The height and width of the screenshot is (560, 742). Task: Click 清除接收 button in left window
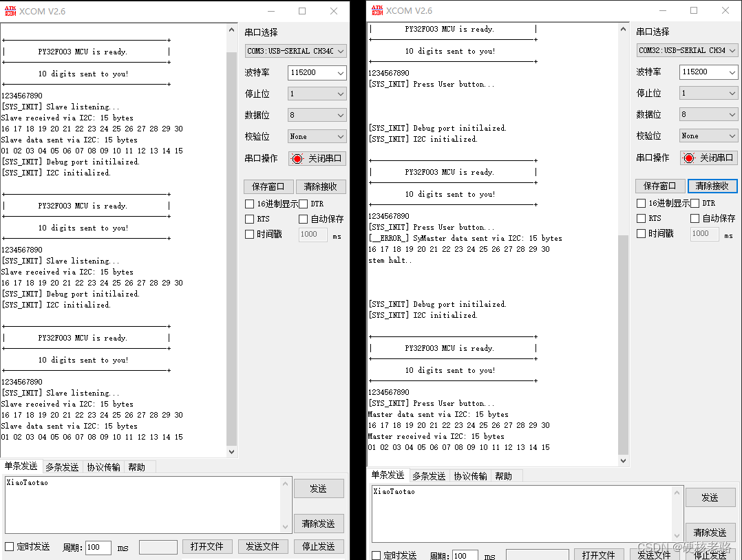321,187
